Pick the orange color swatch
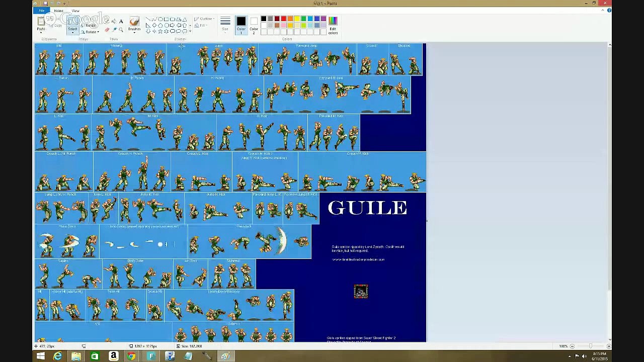The height and width of the screenshot is (362, 644). click(x=290, y=19)
